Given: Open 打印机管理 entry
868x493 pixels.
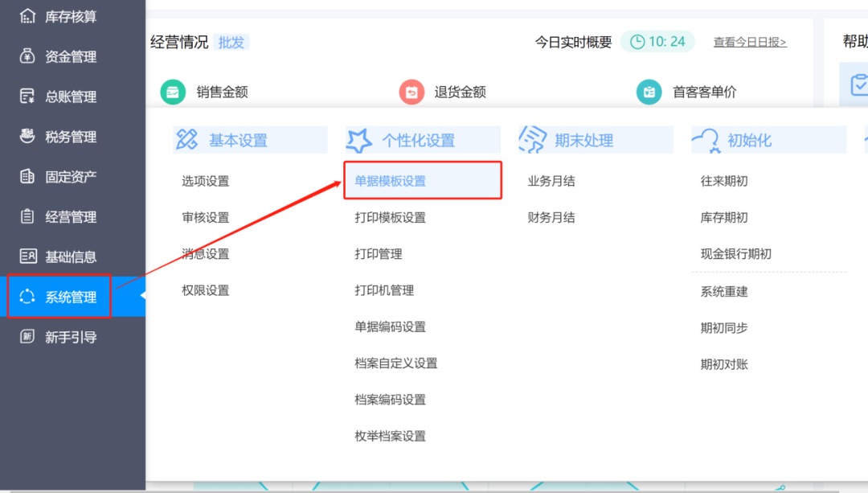Looking at the screenshot, I should point(384,290).
